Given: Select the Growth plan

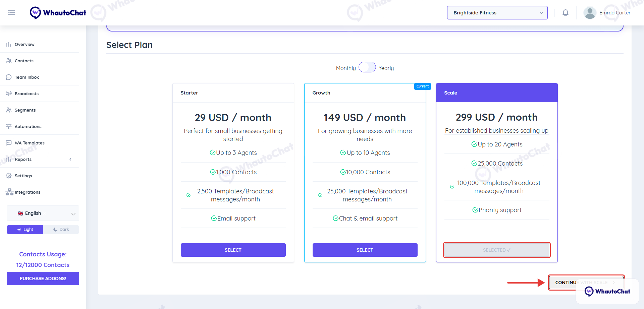Looking at the screenshot, I should pyautogui.click(x=365, y=250).
